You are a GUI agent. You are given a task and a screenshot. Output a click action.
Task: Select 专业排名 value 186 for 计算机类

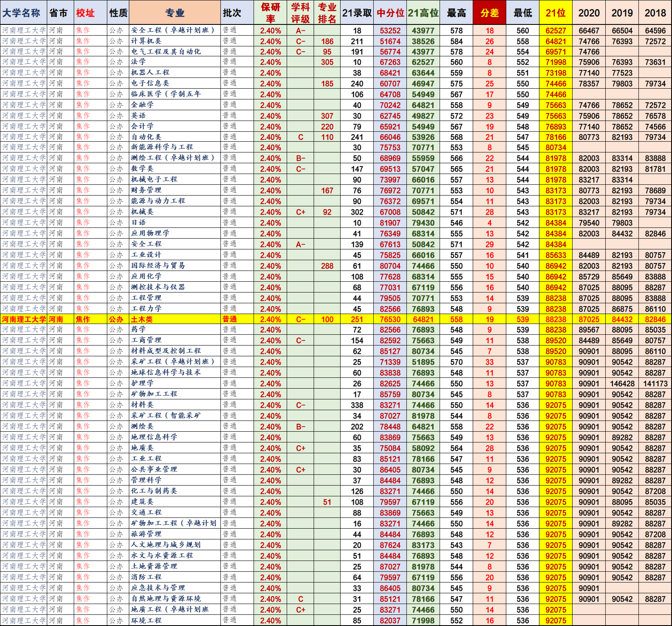tap(327, 41)
